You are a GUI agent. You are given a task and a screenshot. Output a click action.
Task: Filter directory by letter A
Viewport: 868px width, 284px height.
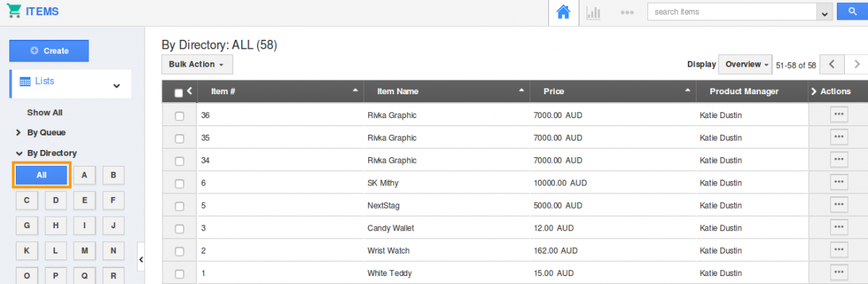point(85,175)
